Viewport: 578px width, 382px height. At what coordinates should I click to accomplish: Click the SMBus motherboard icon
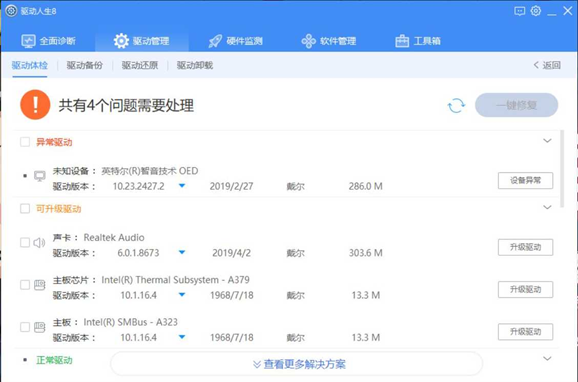(x=39, y=327)
